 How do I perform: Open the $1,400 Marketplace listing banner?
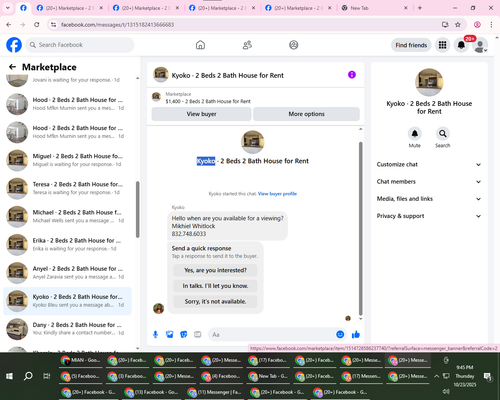255,98
